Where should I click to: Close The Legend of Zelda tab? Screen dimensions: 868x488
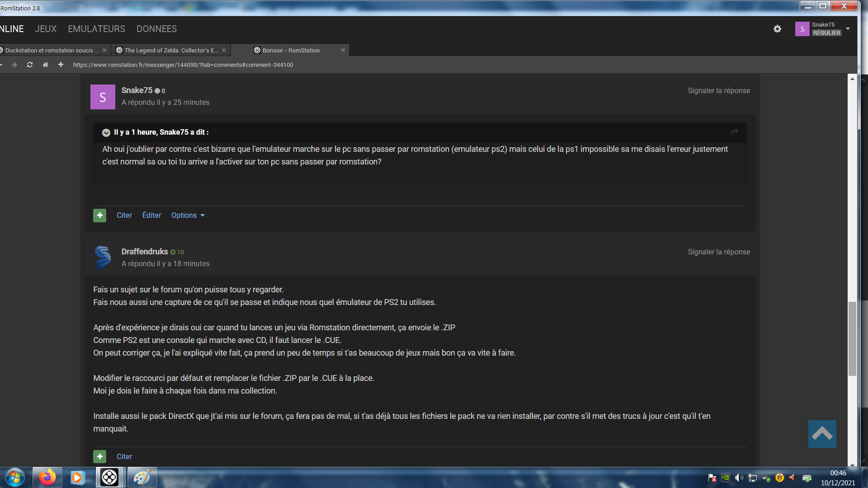[x=224, y=50]
